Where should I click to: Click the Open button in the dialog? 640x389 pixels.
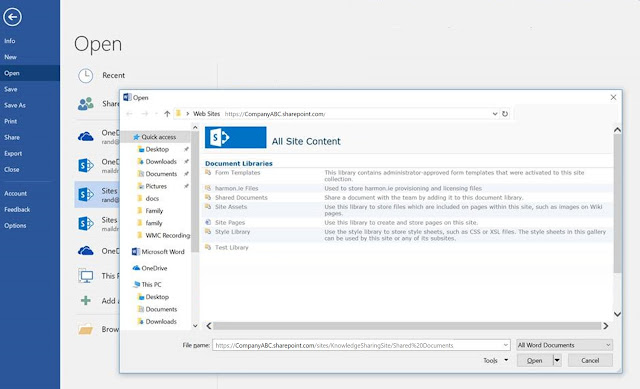[x=535, y=360]
